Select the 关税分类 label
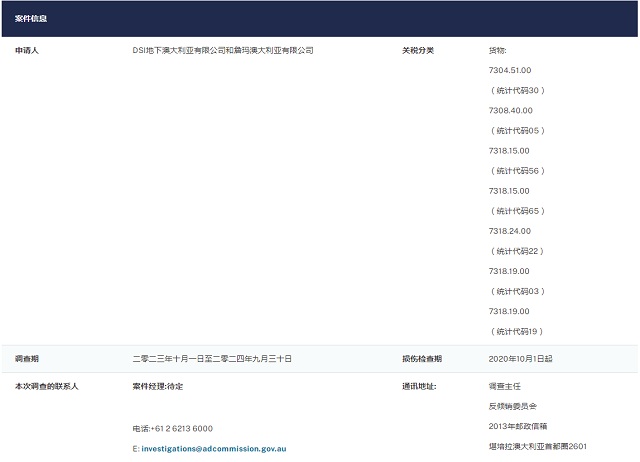 [418, 50]
